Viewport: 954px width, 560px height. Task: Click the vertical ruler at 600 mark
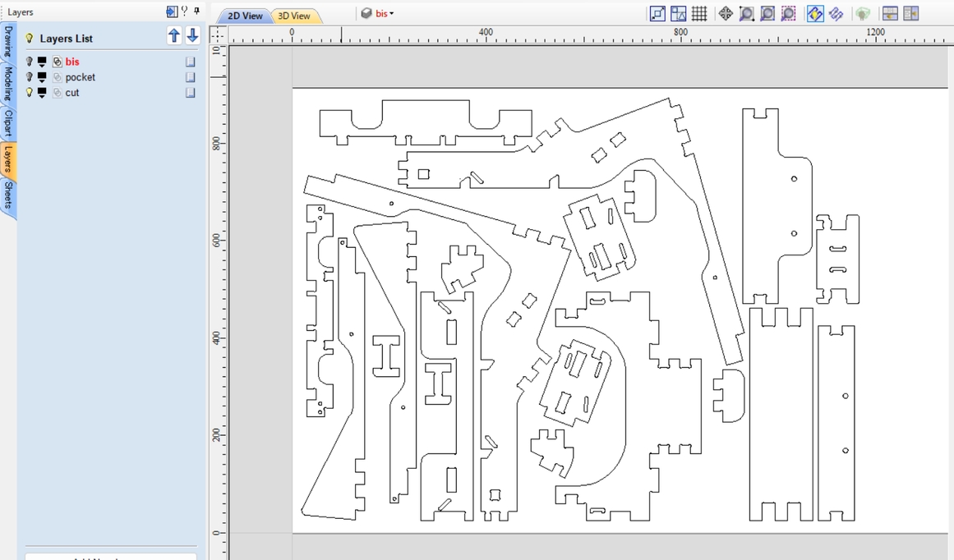click(217, 240)
